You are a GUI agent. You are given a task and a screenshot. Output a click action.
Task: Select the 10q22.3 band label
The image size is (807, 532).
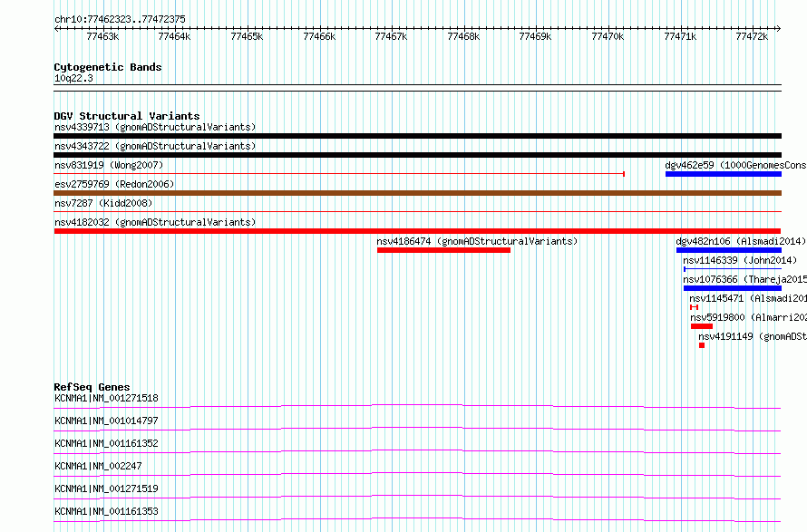click(73, 78)
